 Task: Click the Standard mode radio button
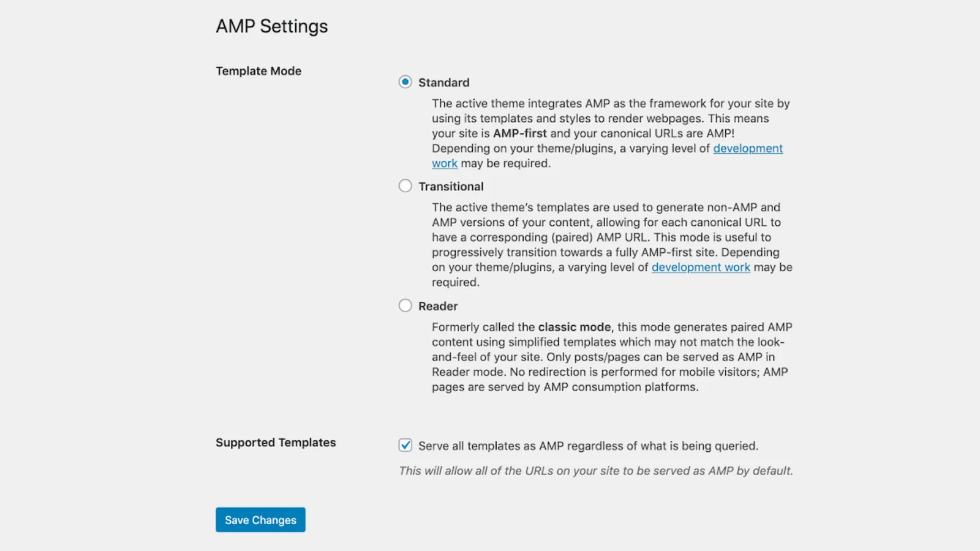tap(405, 81)
